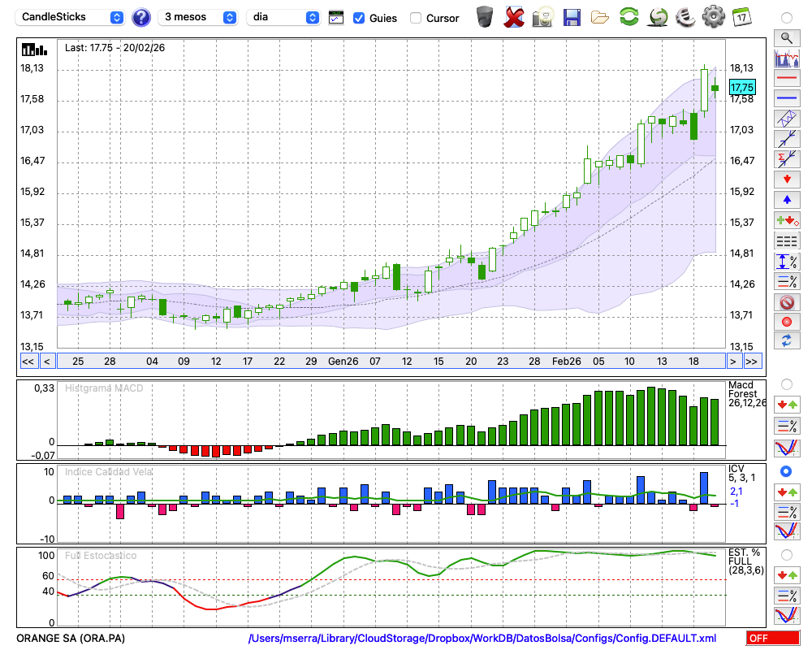Image resolution: width=812 pixels, height=650 pixels.
Task: Open the CandleSticks chart type dropdown
Action: point(71,17)
